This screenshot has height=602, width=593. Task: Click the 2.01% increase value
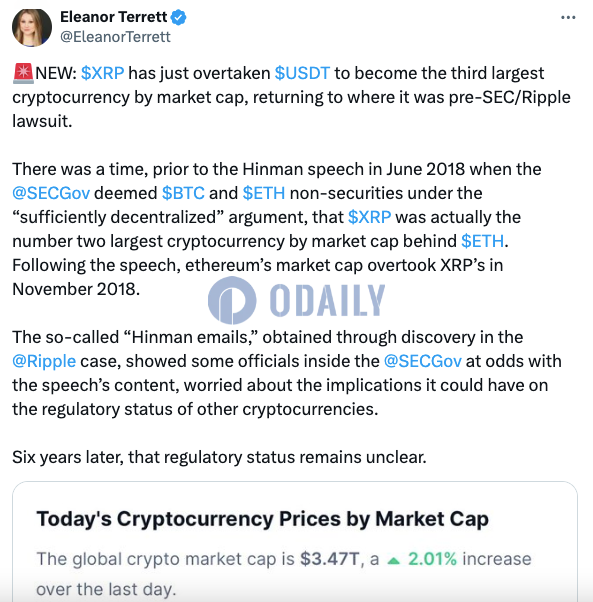[433, 559]
